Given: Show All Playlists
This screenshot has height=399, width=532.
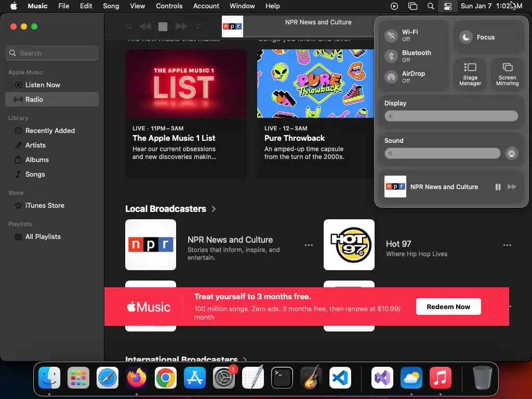Looking at the screenshot, I should tap(52, 237).
